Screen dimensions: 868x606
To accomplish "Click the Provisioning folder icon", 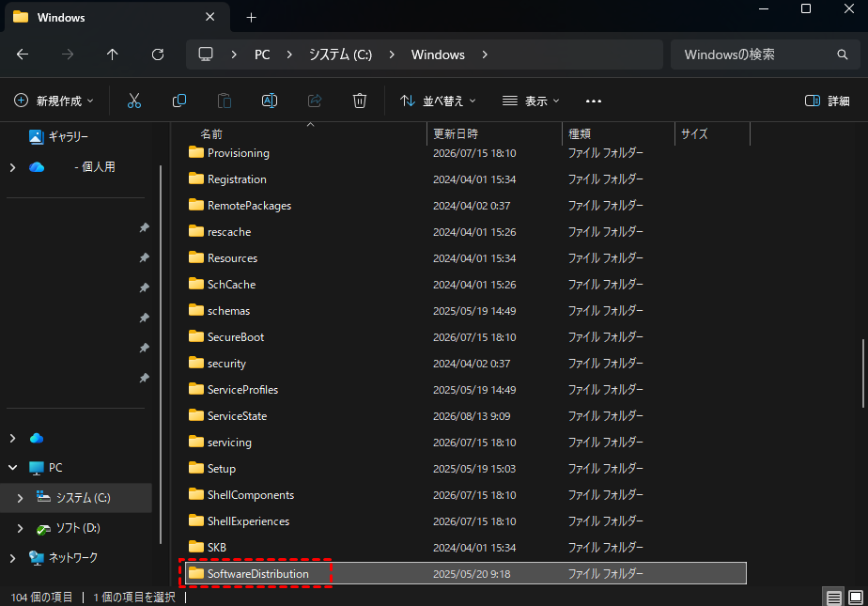I will (x=196, y=152).
